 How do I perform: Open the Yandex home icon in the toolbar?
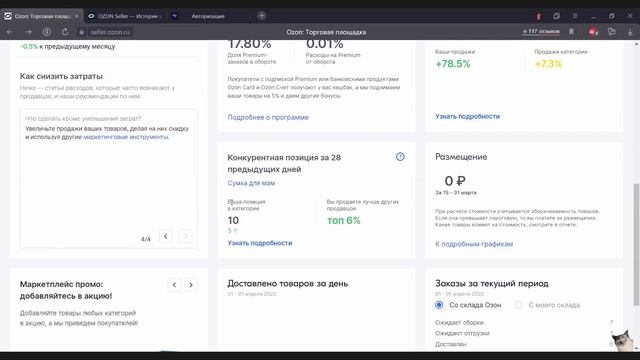click(47, 32)
